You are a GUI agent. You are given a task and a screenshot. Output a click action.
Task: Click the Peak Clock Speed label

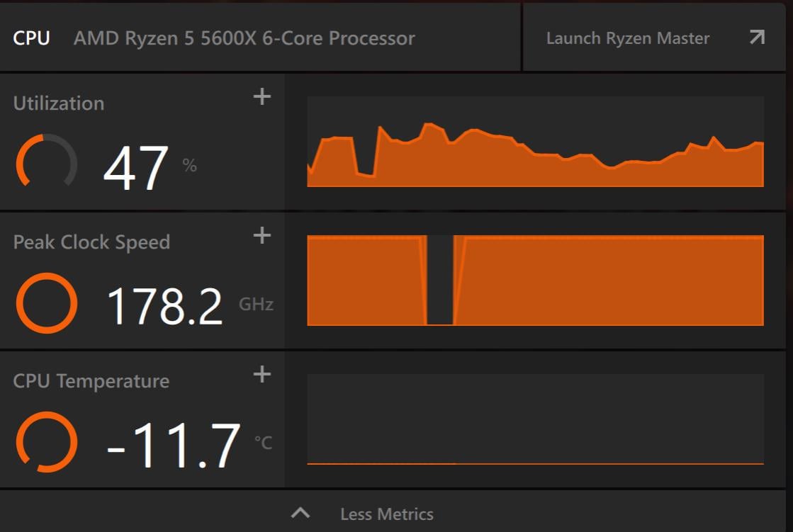(91, 242)
